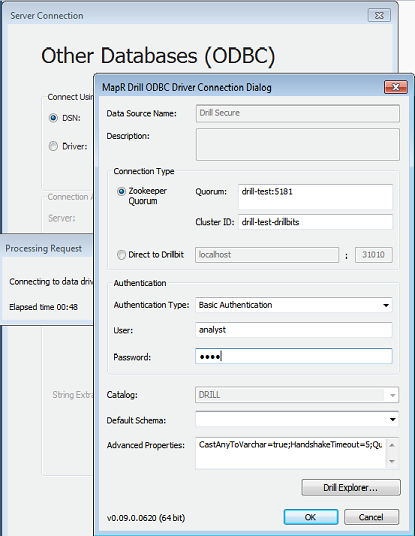Click the Advanced Properties scroll up arrow

tap(392, 445)
